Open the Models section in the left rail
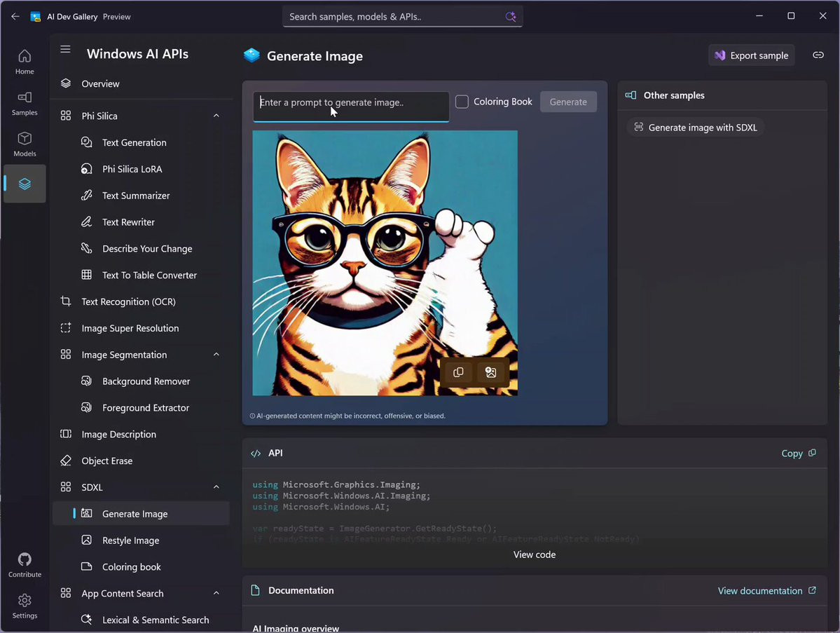840x633 pixels. pyautogui.click(x=25, y=144)
